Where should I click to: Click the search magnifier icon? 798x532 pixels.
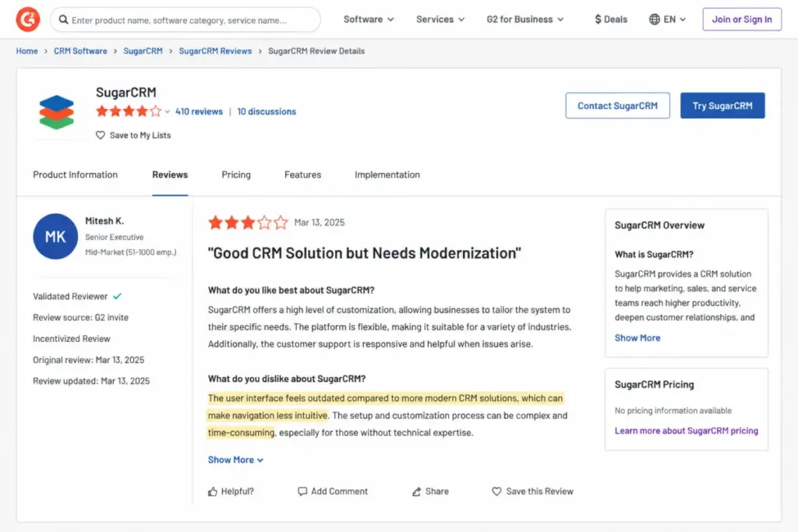63,19
